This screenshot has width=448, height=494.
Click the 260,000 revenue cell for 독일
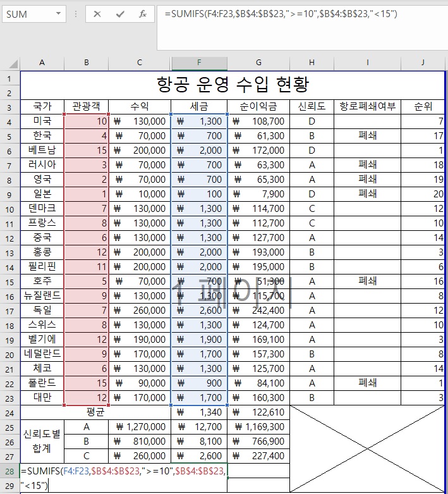(x=140, y=311)
